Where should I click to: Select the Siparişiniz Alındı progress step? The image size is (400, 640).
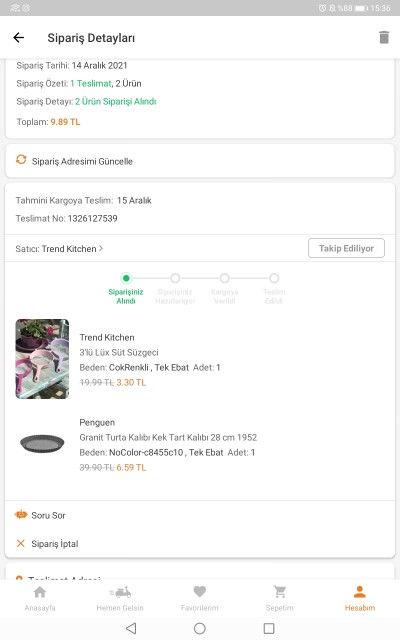(126, 289)
